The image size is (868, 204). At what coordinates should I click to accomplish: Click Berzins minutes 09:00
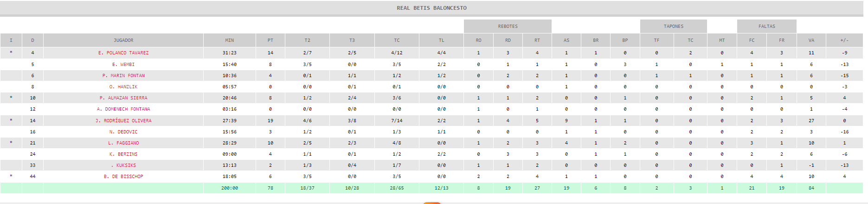coord(230,154)
